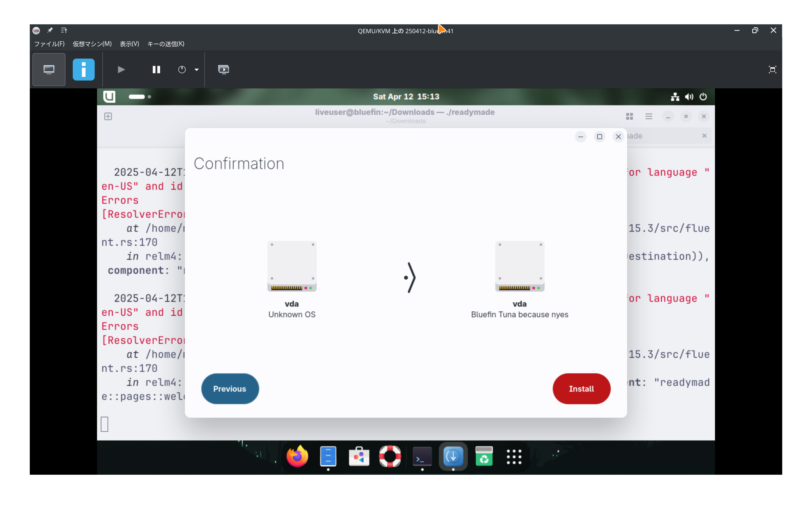Add a new terminal tab

(108, 116)
